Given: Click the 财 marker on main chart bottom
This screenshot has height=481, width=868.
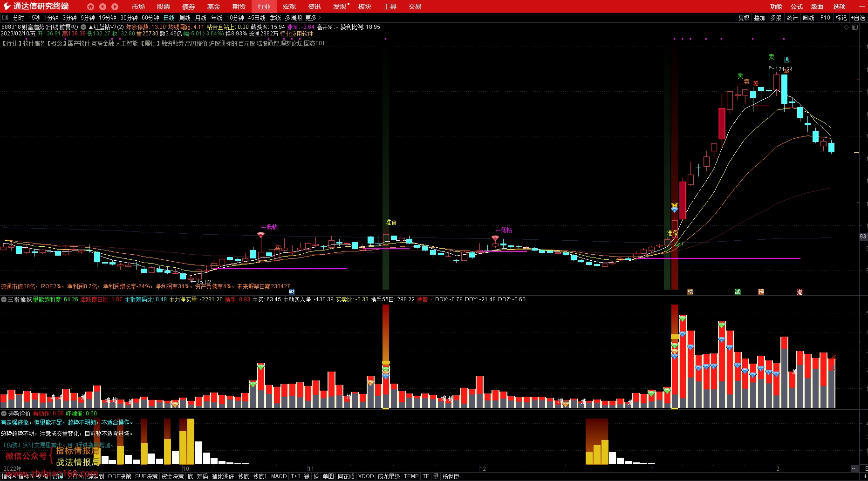Looking at the screenshot, I should 292,292.
